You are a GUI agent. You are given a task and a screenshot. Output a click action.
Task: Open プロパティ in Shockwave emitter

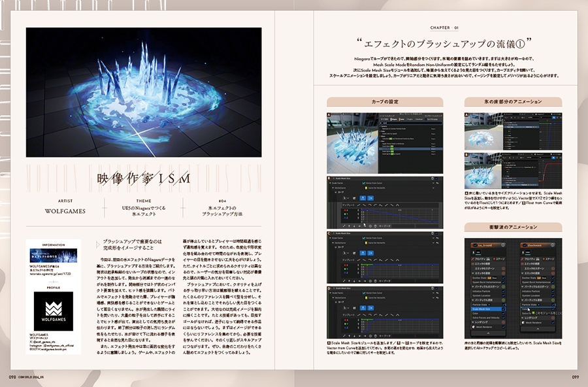click(529, 259)
